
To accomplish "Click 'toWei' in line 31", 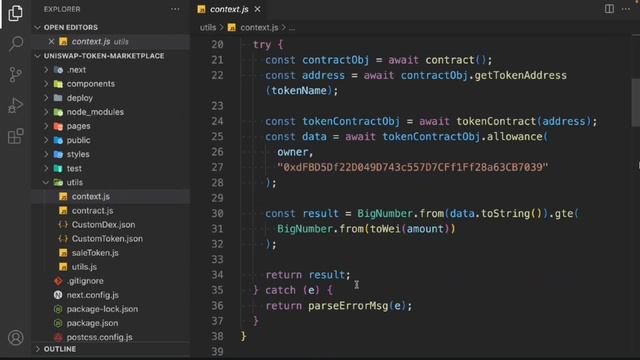I will pos(385,229).
